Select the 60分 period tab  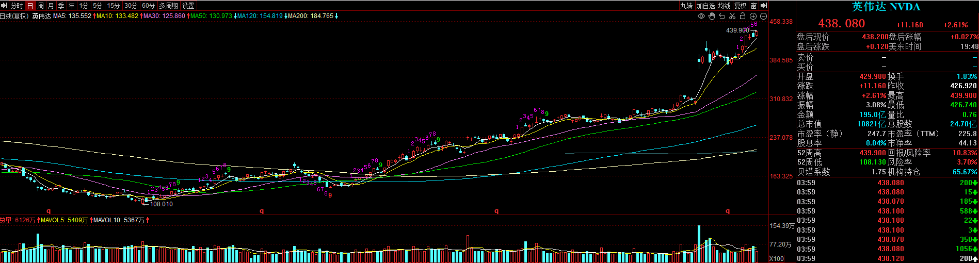pos(148,6)
